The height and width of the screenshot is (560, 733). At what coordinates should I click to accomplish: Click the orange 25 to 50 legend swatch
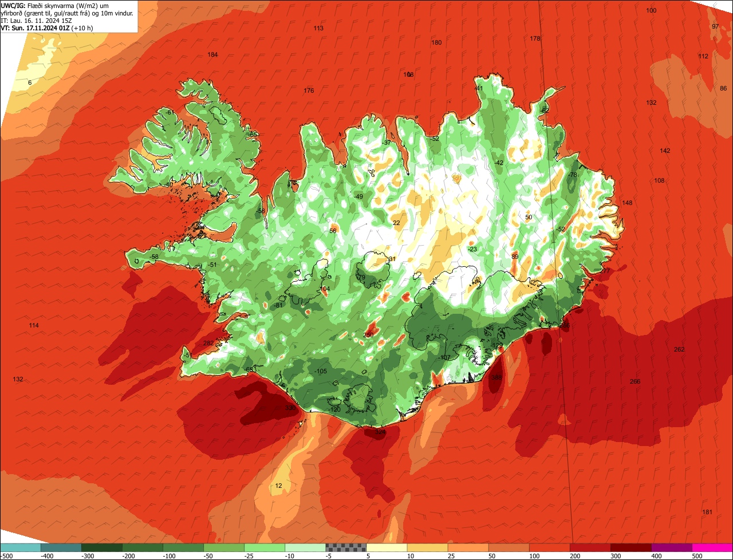(468, 547)
